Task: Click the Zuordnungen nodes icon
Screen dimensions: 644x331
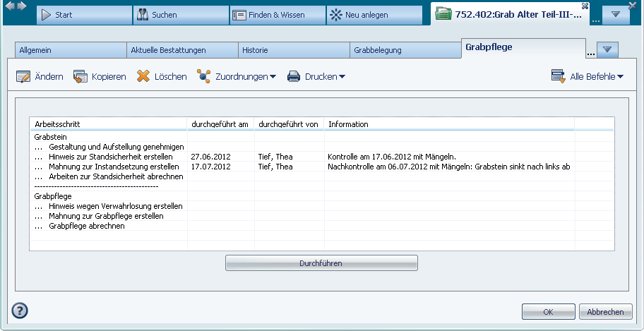Action: coord(204,76)
